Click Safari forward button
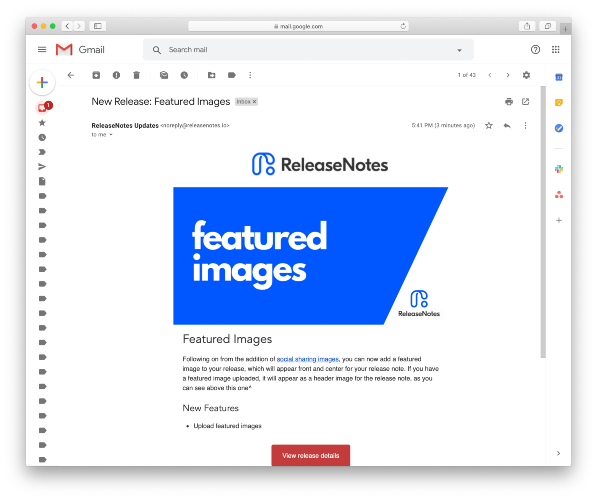The height and width of the screenshot is (500, 597). click(79, 26)
